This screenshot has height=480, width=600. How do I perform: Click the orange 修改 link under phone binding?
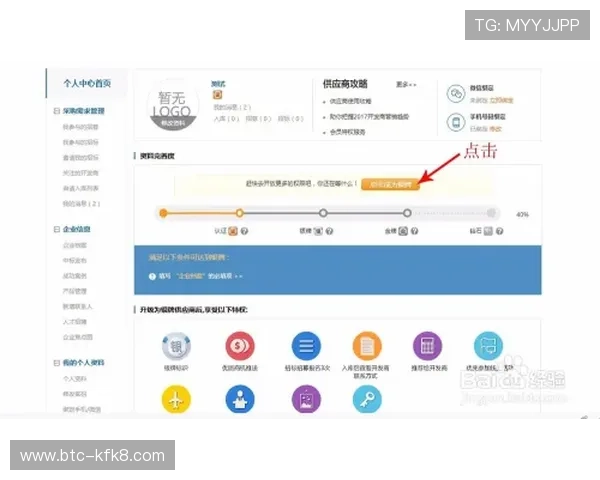coord(496,129)
